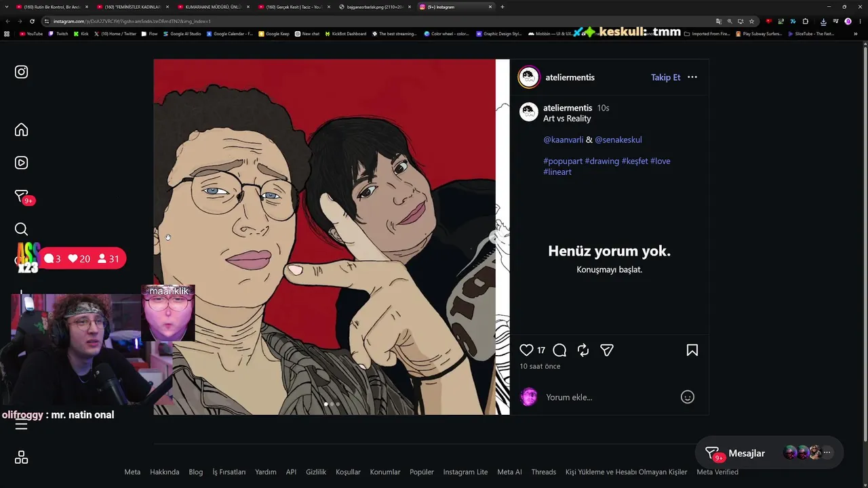Open the İş Fırsatları footer link
Viewport: 868px width, 488px height.
pos(229,472)
